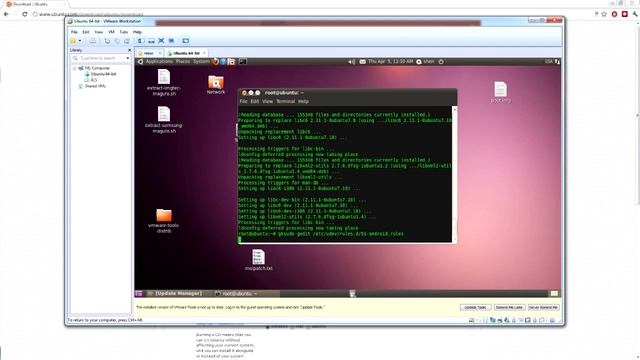Open the power options dropdown arrow
Image resolution: width=640 pixels, height=360 pixels.
point(80,41)
